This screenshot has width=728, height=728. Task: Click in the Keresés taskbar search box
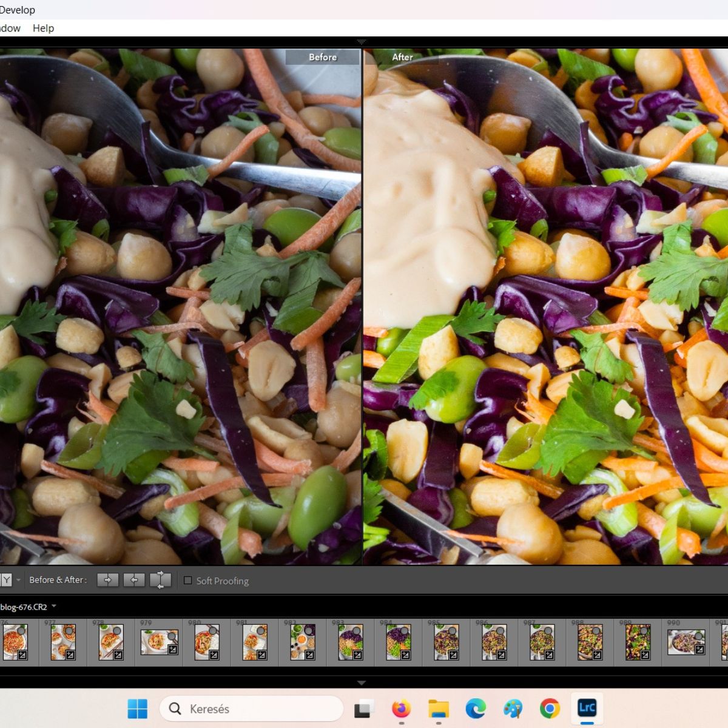click(252, 709)
